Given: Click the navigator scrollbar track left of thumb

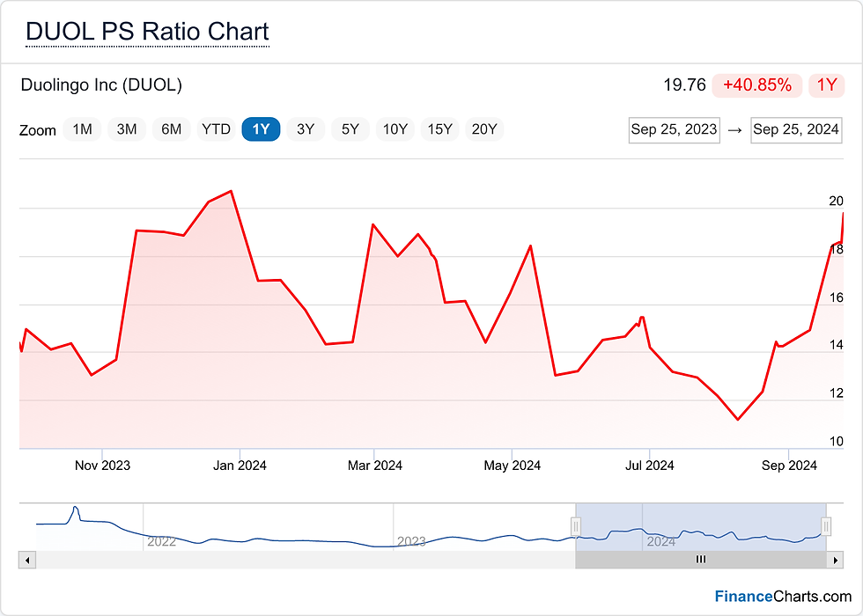Looking at the screenshot, I should tap(306, 561).
